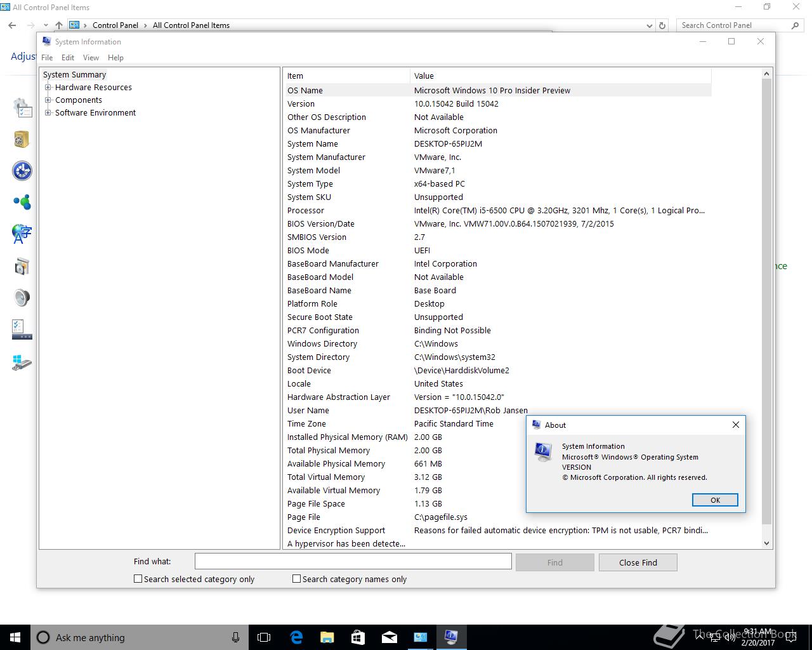
Task: Open the File menu
Action: (47, 58)
